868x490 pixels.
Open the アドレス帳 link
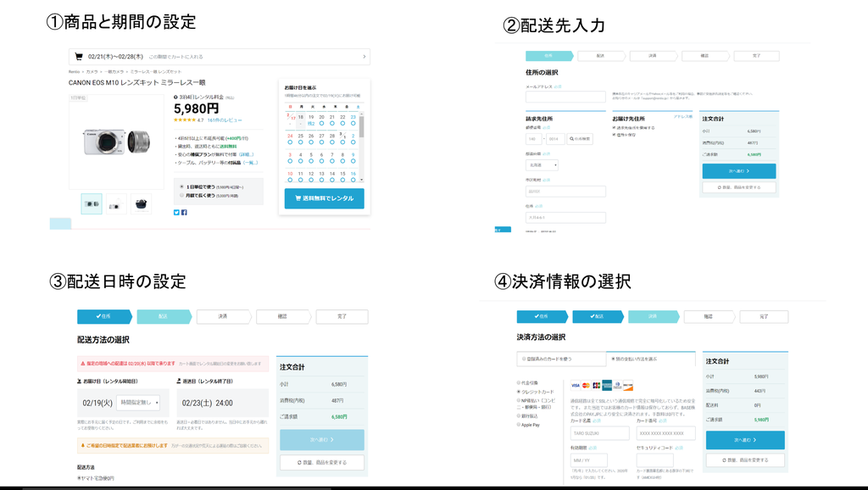point(683,116)
